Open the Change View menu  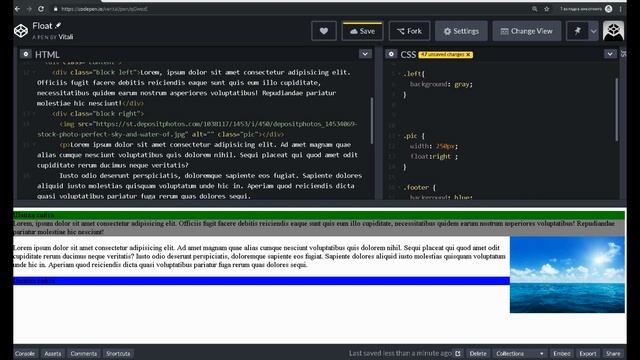click(527, 31)
